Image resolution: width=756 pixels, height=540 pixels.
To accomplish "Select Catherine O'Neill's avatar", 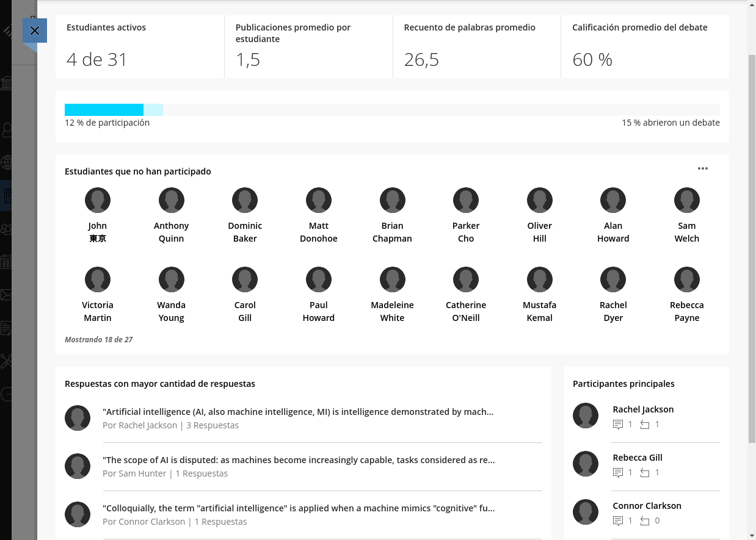I will tap(466, 279).
